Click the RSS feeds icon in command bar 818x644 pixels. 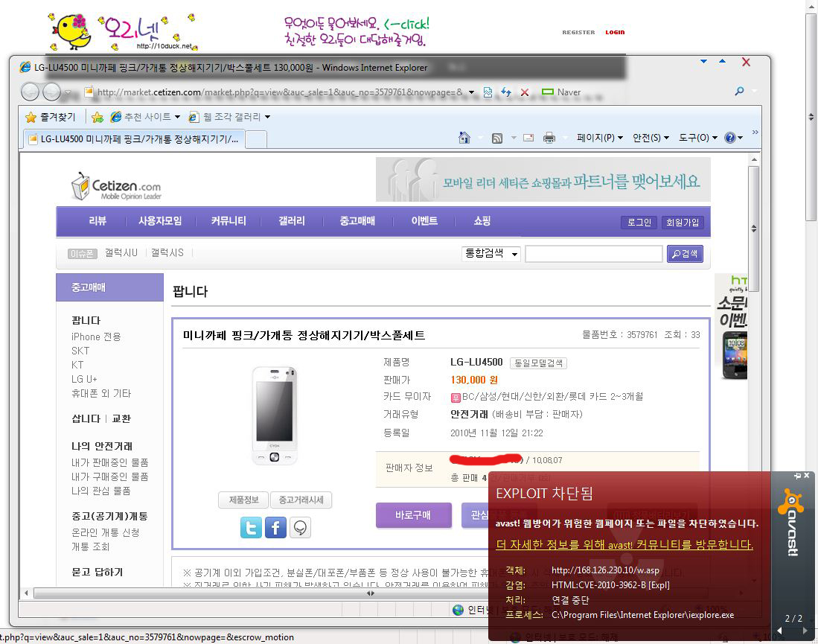coord(497,138)
